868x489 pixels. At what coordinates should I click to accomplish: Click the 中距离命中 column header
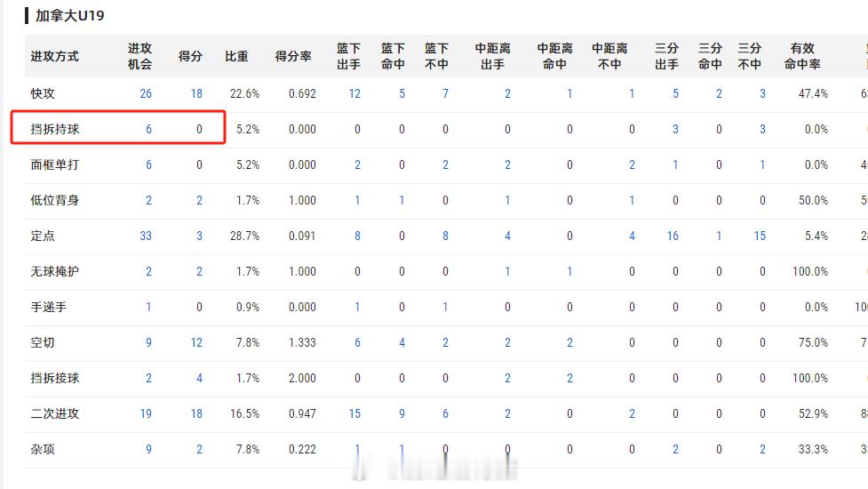click(x=554, y=56)
